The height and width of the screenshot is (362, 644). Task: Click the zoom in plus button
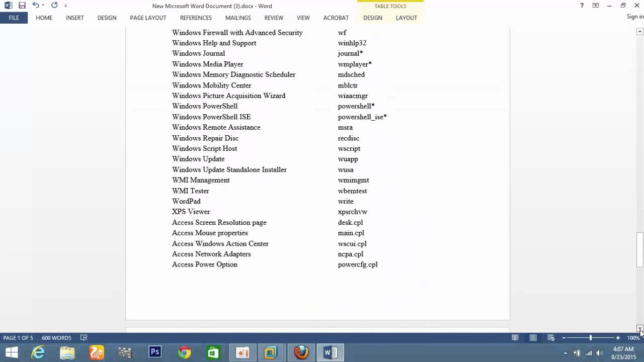pos(618,338)
